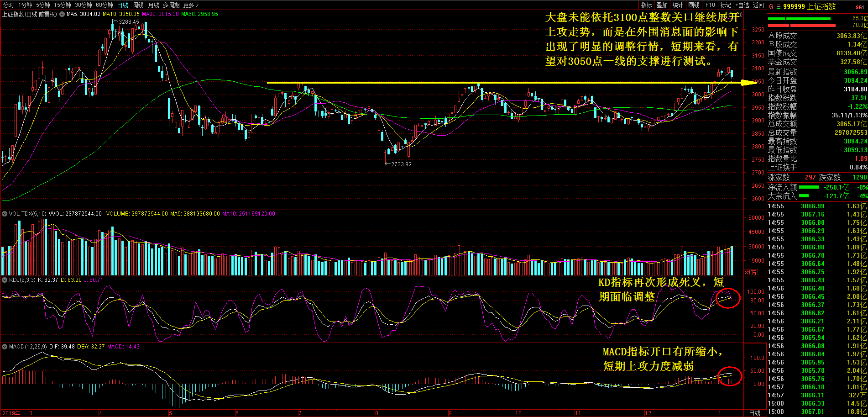Screen dimensions: 868x417
Task: Switch to the 分时 intraday tab
Action: coord(9,5)
